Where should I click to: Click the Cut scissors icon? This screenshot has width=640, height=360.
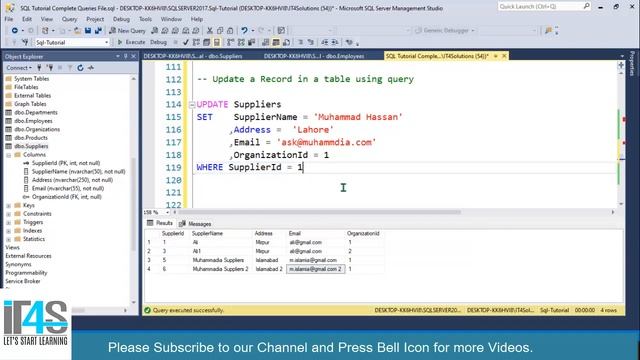tap(210, 31)
